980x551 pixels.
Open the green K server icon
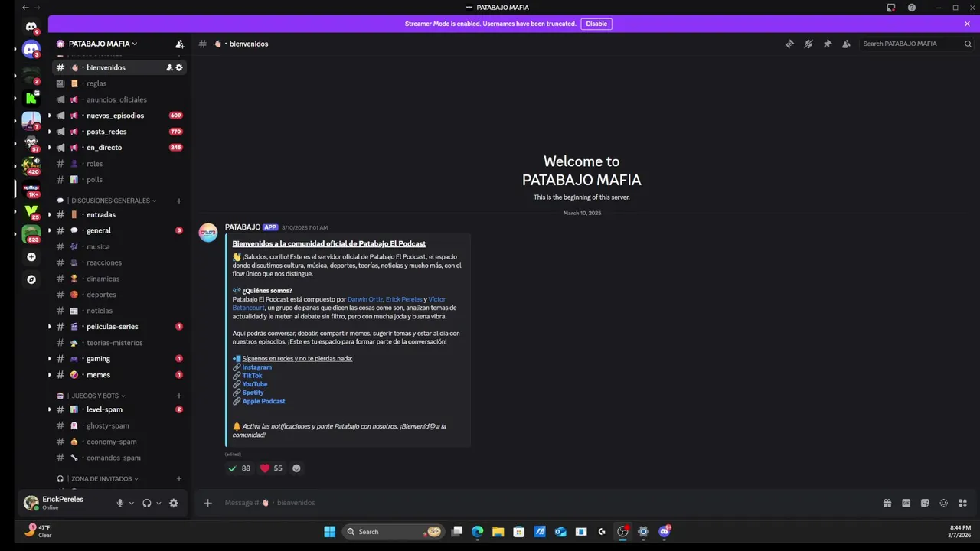click(x=31, y=98)
